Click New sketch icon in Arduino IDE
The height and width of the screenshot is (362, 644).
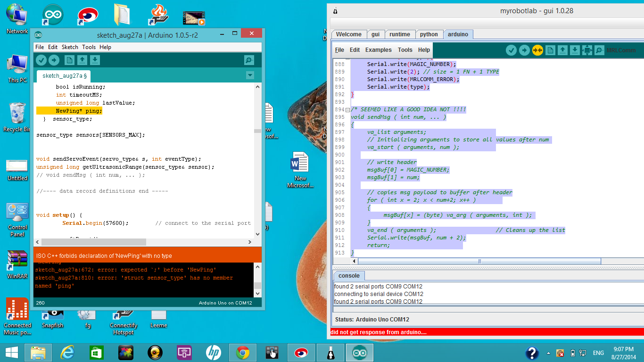69,60
